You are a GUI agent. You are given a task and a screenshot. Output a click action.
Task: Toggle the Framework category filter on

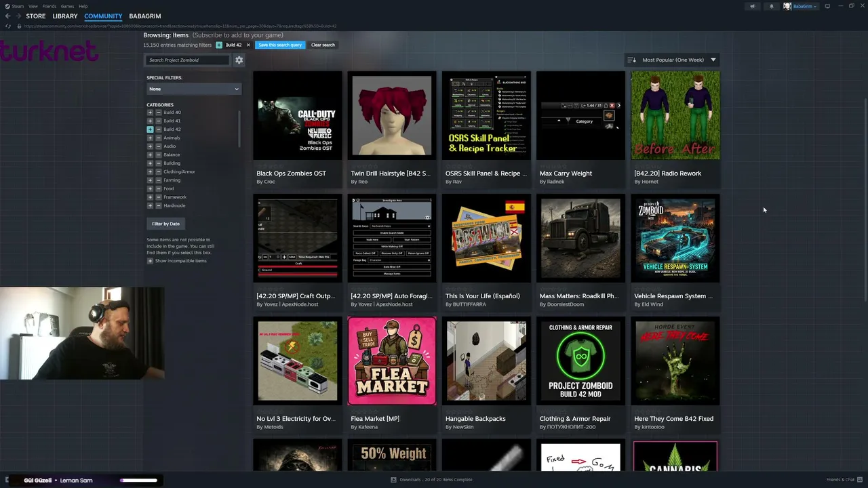coord(150,197)
